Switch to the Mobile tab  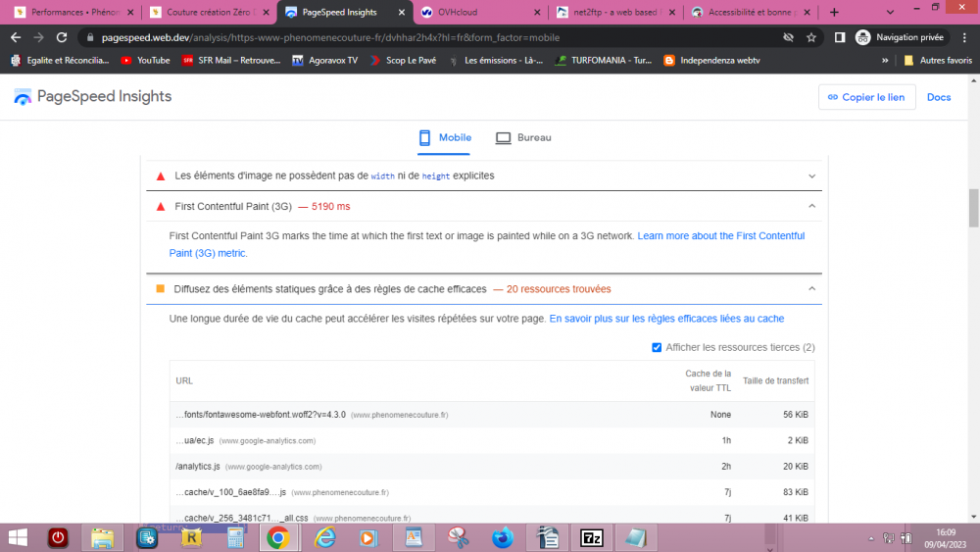point(444,137)
